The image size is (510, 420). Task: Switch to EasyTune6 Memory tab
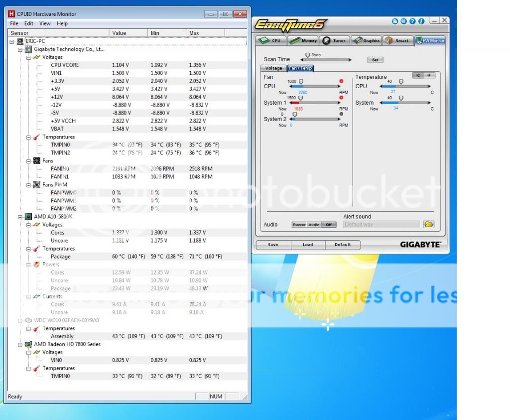click(x=303, y=40)
